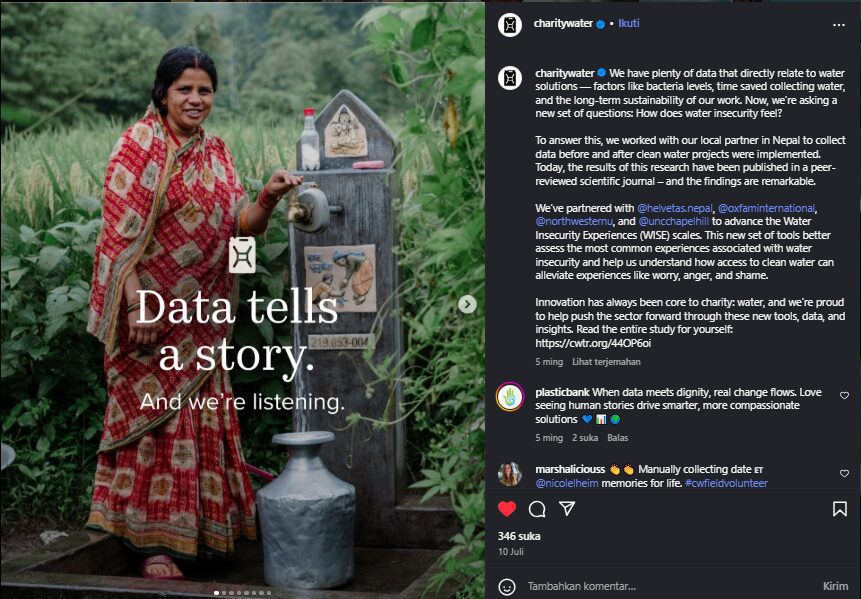The height and width of the screenshot is (599, 861).
Task: Open the #cwfieldvolunteer hashtag
Action: [x=726, y=483]
